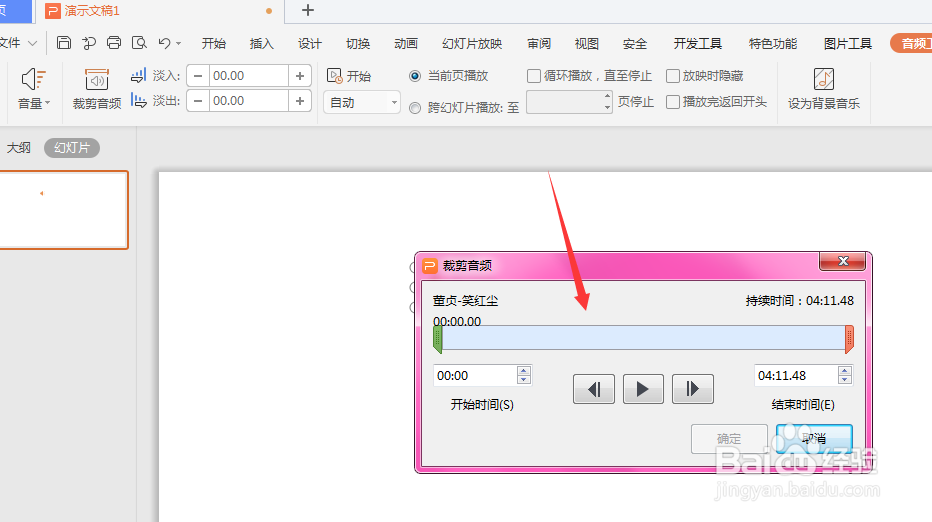Select 跨幻灯片播放 radio button

point(415,108)
